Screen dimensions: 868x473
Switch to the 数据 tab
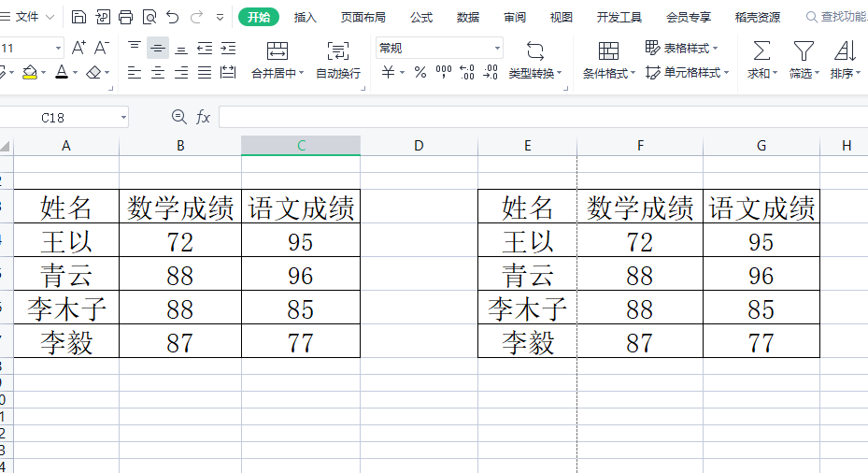(468, 18)
